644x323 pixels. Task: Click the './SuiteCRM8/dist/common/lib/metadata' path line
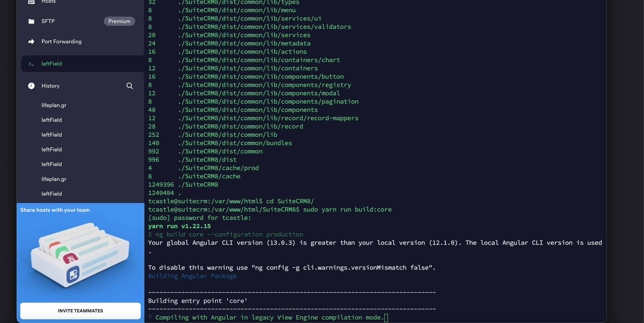(x=229, y=44)
